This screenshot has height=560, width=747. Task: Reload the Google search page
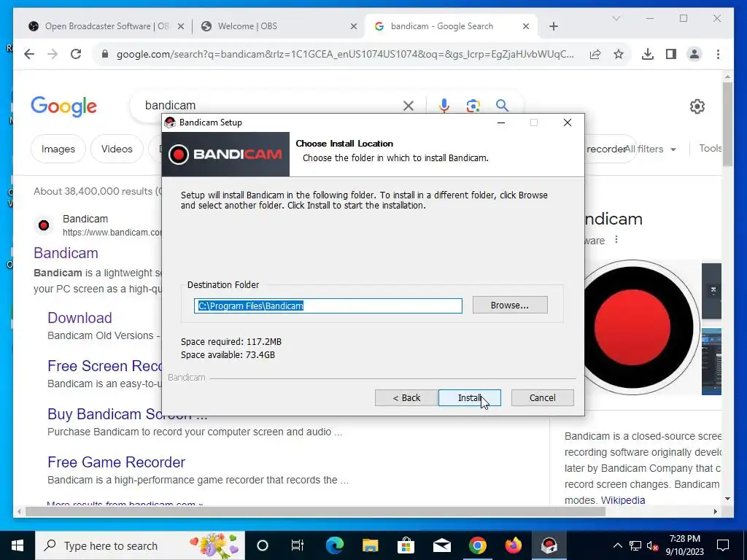76,54
